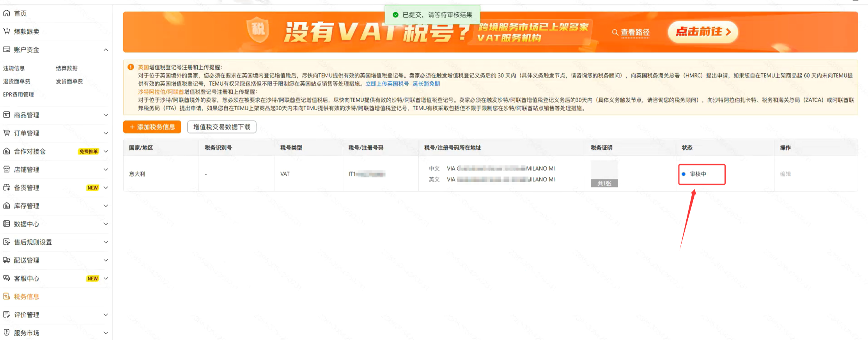Click the 添加税务信息 button
Screen dimensions: 868x340
(x=152, y=127)
